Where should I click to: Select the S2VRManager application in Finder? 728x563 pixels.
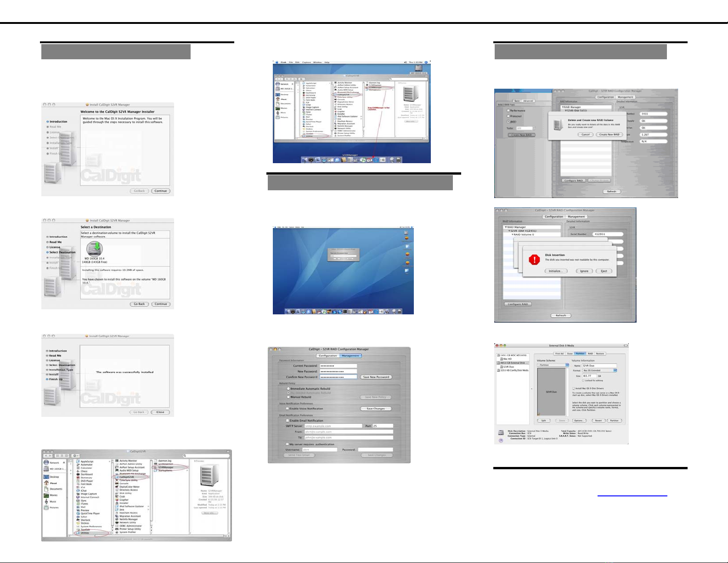pyautogui.click(x=165, y=467)
